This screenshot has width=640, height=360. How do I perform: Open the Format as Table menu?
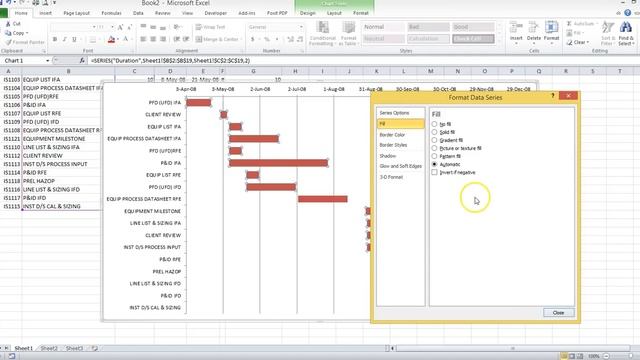pyautogui.click(x=349, y=33)
